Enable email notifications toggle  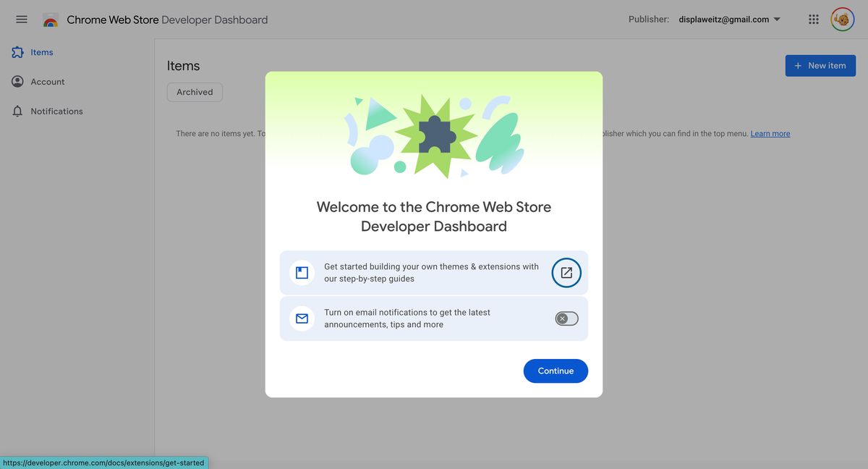pos(566,318)
